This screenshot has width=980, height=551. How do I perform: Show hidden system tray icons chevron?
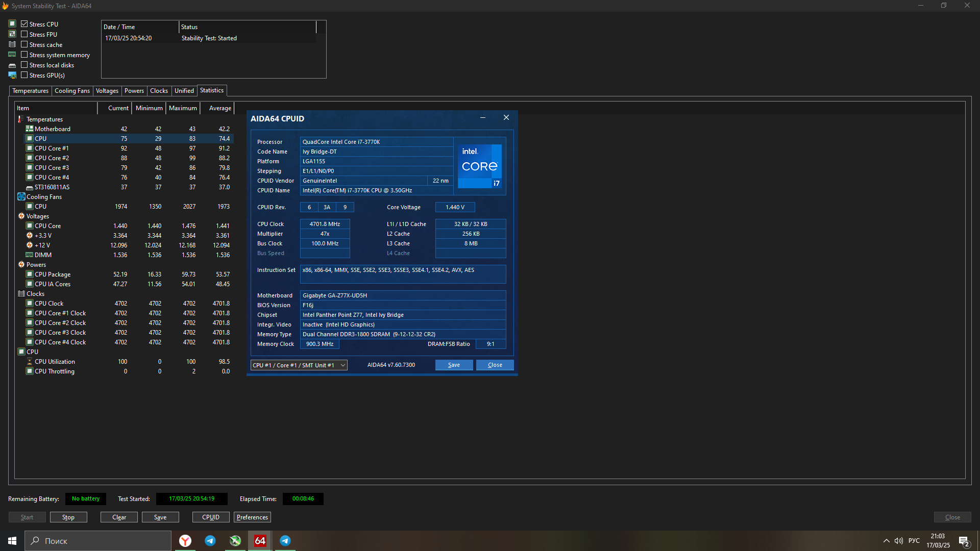coord(886,541)
